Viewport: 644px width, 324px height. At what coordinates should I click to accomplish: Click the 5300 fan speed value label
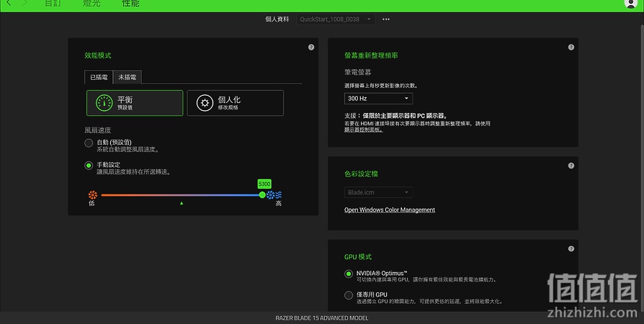(x=264, y=184)
